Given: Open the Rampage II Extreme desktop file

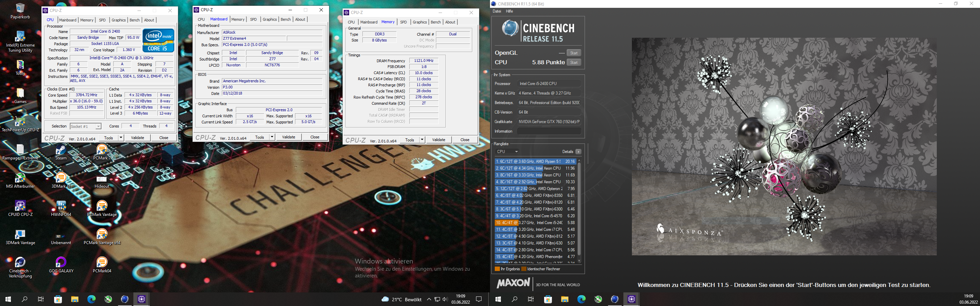Looking at the screenshot, I should pyautogui.click(x=20, y=153).
